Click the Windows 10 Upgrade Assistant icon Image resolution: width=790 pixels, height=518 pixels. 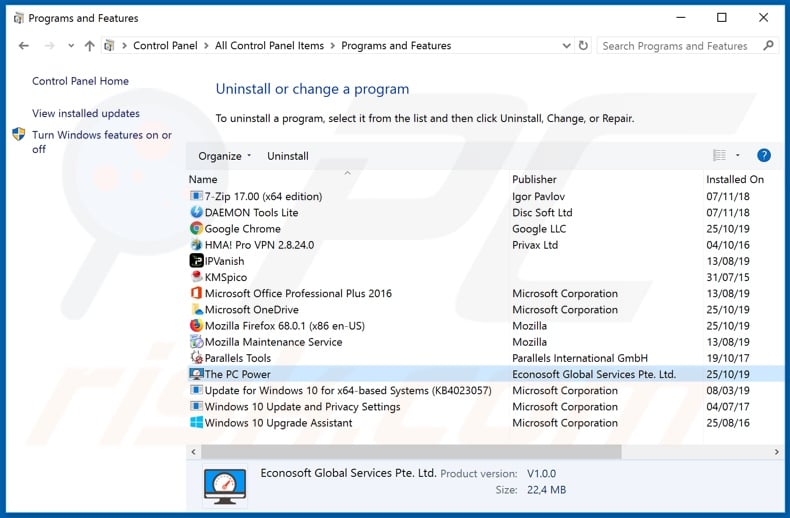pos(196,422)
